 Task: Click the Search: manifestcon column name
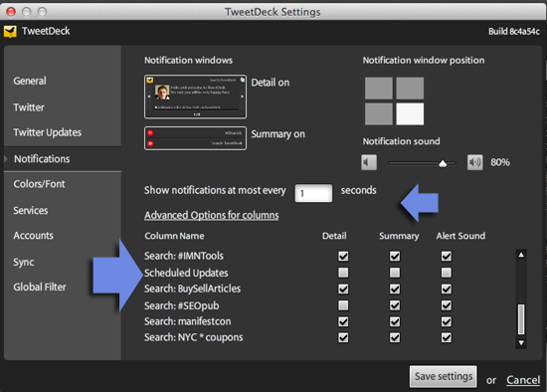[188, 321]
